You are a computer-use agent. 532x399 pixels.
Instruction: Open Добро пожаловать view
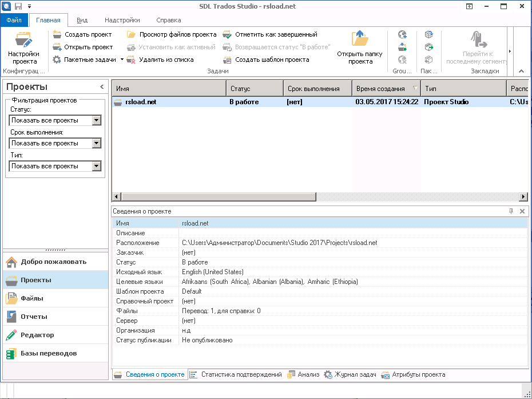pos(55,262)
